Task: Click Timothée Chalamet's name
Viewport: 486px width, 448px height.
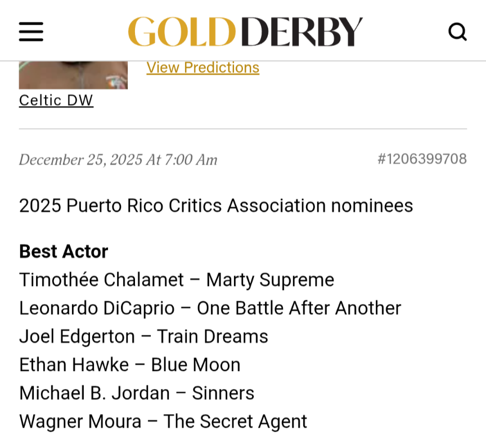Action: 101,280
